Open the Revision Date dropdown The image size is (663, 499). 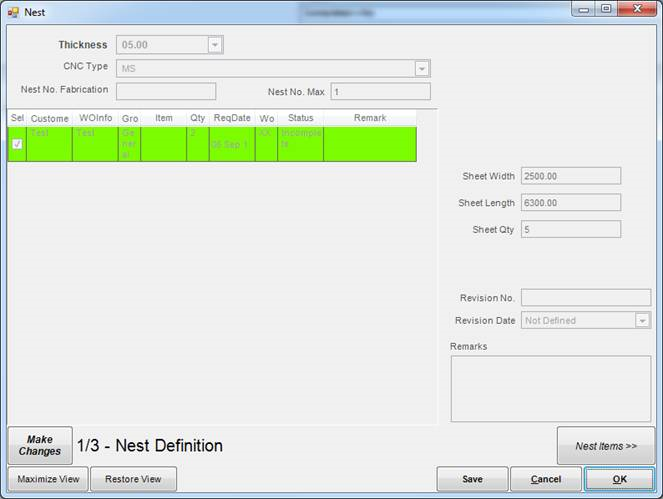(642, 321)
